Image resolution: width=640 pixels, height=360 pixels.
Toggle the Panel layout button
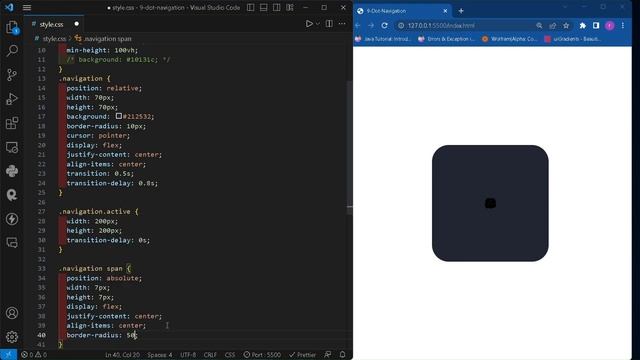pyautogui.click(x=264, y=7)
